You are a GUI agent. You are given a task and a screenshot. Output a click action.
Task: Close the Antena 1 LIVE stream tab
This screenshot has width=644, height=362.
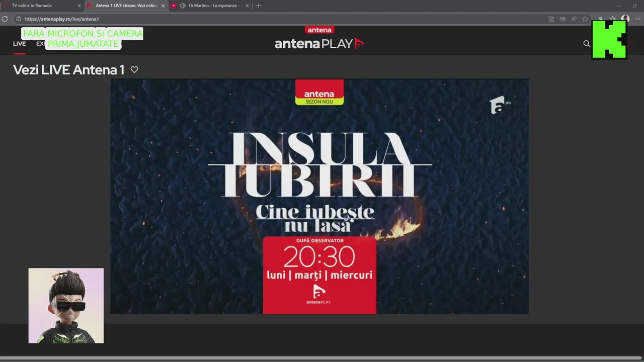pos(163,6)
